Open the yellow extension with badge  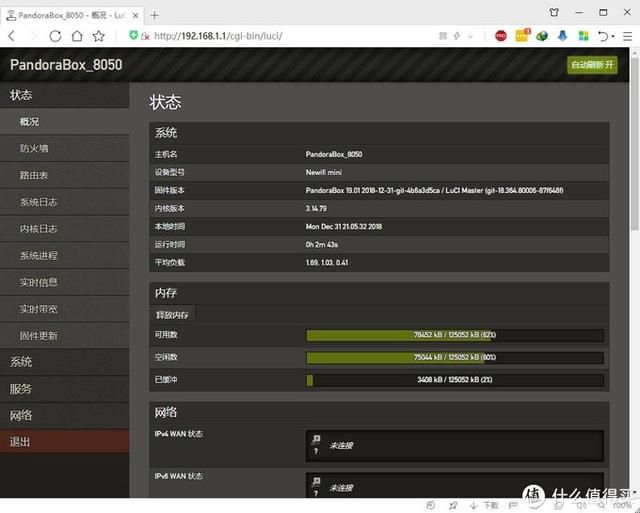[x=522, y=36]
